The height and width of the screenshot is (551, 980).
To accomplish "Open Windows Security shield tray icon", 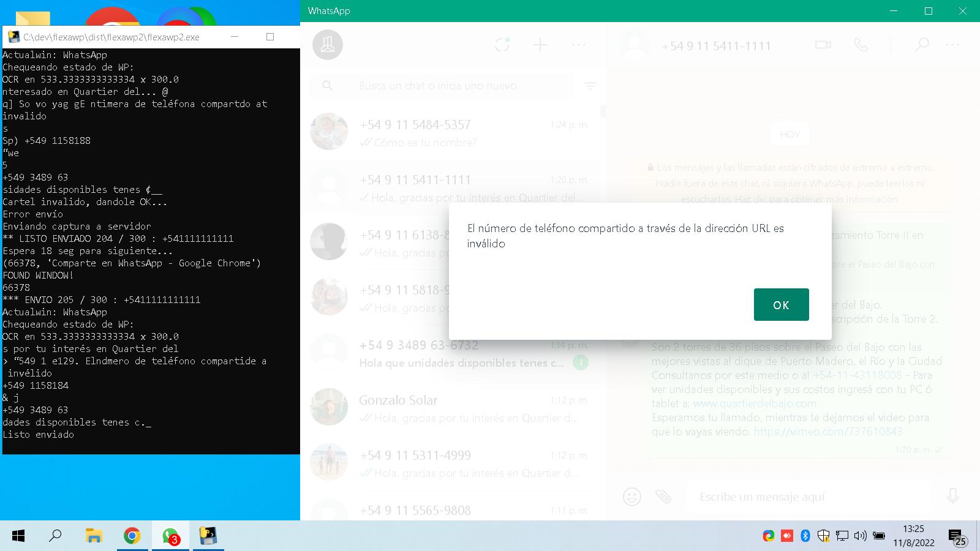I will 824,536.
